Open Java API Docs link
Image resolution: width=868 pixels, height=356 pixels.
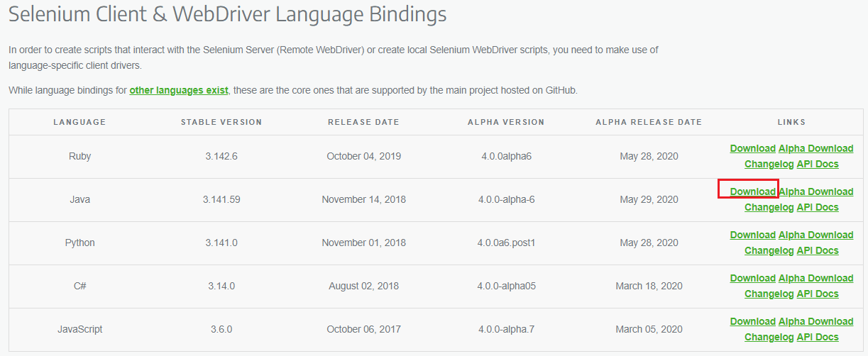click(x=818, y=207)
